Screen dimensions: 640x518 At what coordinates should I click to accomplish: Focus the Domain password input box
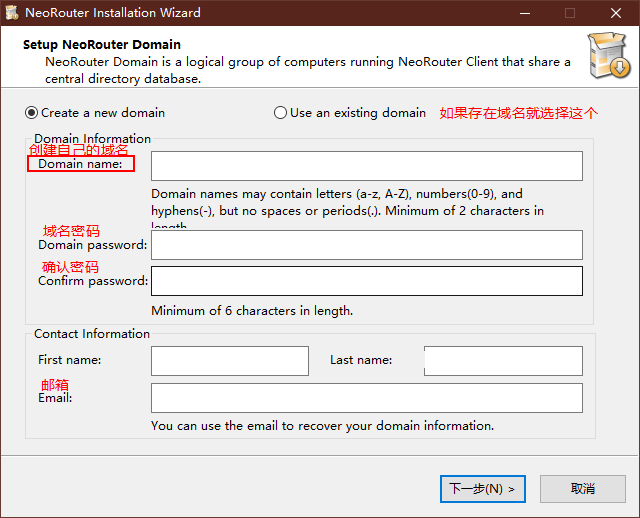pos(367,245)
